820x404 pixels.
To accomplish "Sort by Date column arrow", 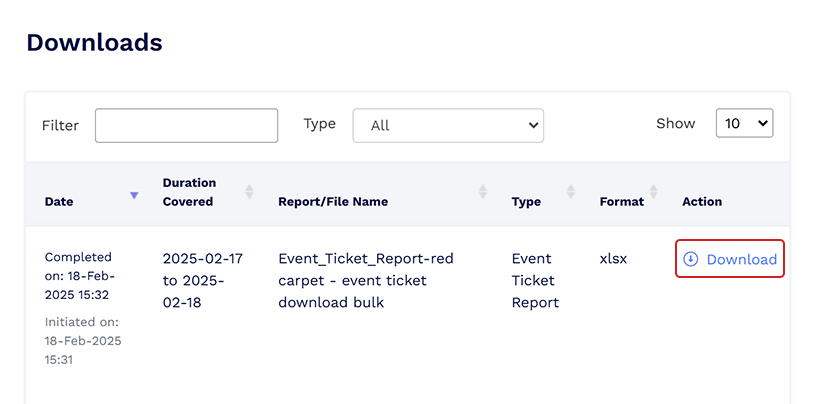I will [134, 195].
